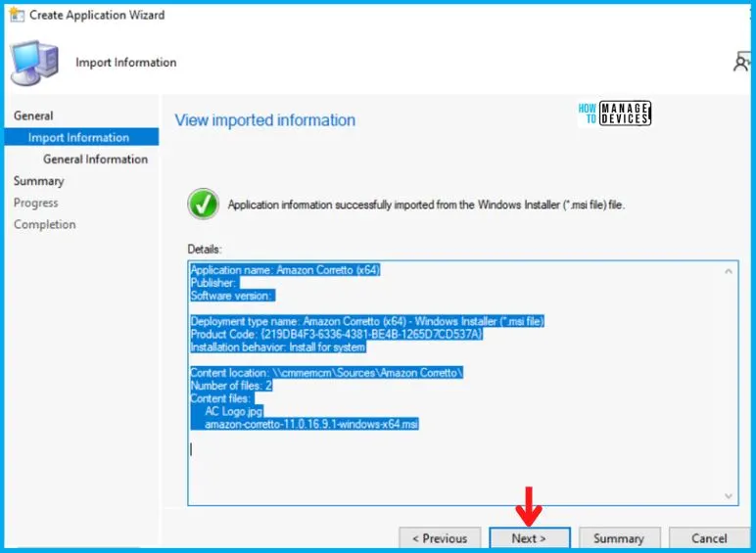The height and width of the screenshot is (553, 756).
Task: Click the green success checkmark icon
Action: tap(203, 205)
